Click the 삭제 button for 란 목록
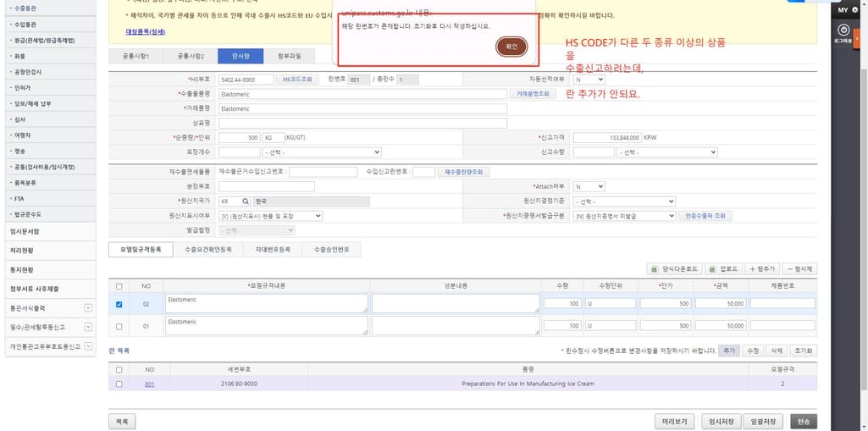Screen dimensions: 868x431 click(777, 351)
